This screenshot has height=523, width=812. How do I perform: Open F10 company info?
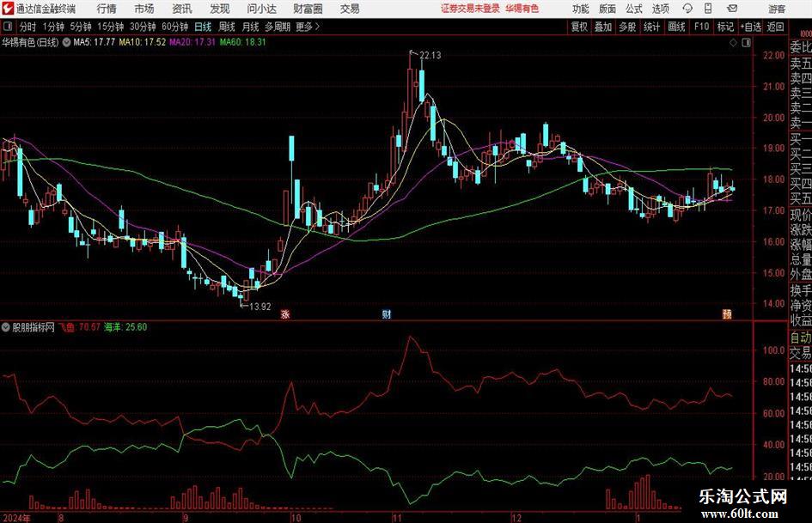tap(702, 27)
